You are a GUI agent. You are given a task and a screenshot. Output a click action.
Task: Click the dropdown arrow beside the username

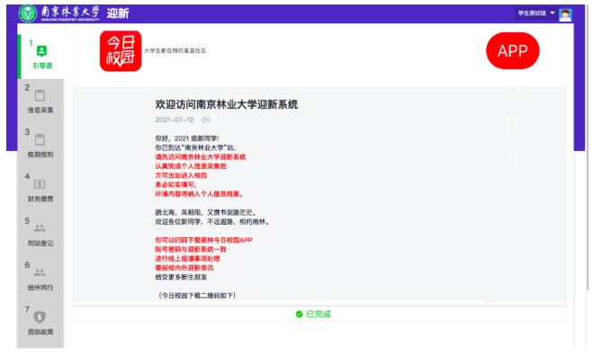pyautogui.click(x=553, y=13)
